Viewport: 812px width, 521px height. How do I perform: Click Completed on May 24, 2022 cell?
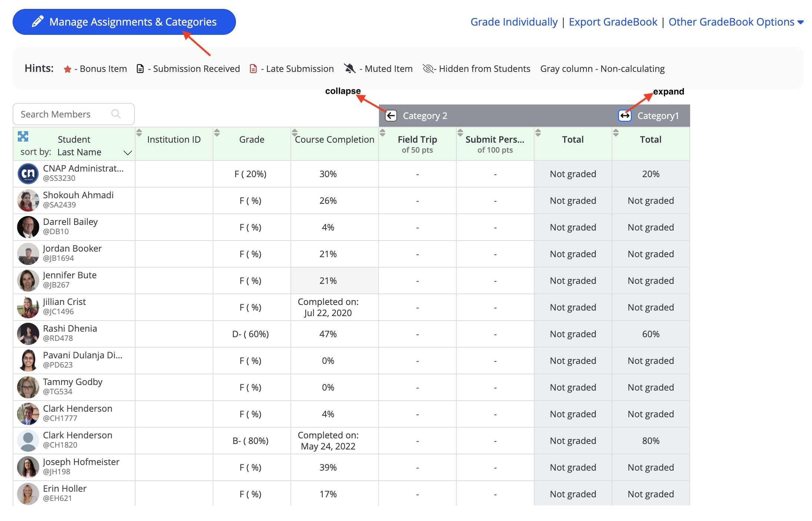tap(328, 441)
